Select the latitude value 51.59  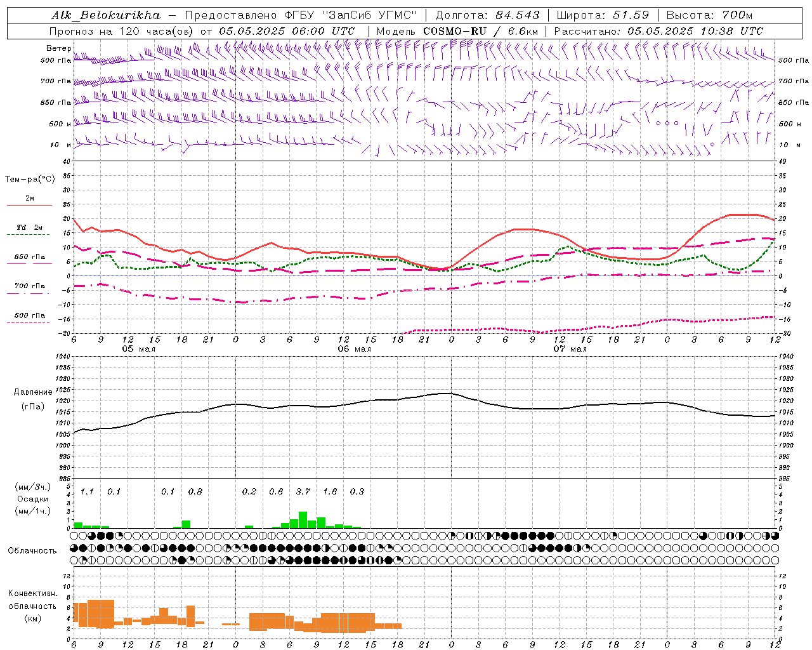(631, 15)
